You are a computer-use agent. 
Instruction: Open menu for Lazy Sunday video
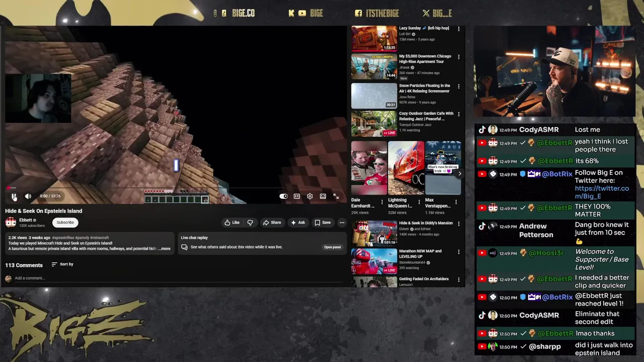[458, 29]
